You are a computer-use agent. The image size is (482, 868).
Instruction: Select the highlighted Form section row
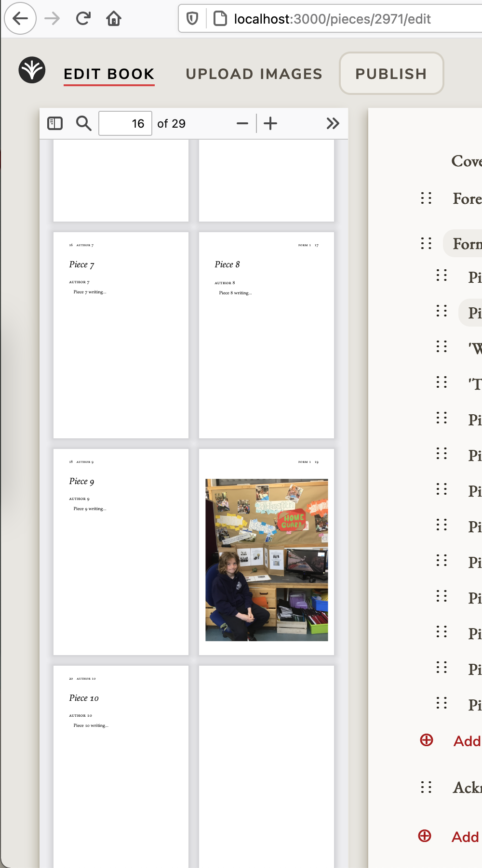coord(462,243)
